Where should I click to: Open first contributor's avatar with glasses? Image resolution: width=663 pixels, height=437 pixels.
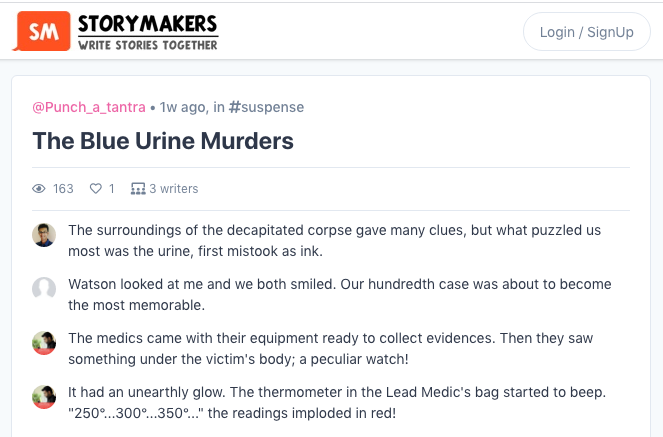coord(44,235)
